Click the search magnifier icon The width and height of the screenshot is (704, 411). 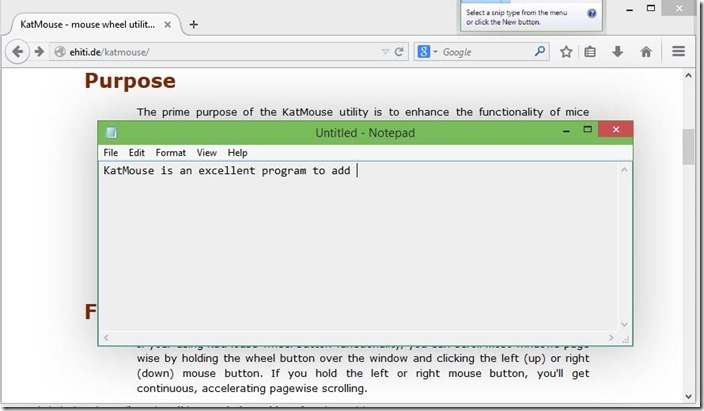[540, 51]
